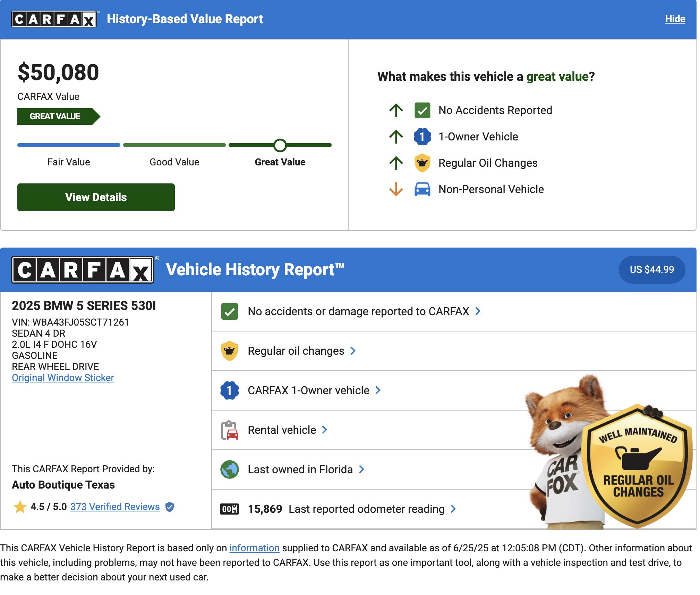
Task: Click the Fair Value label
Action: click(x=69, y=162)
